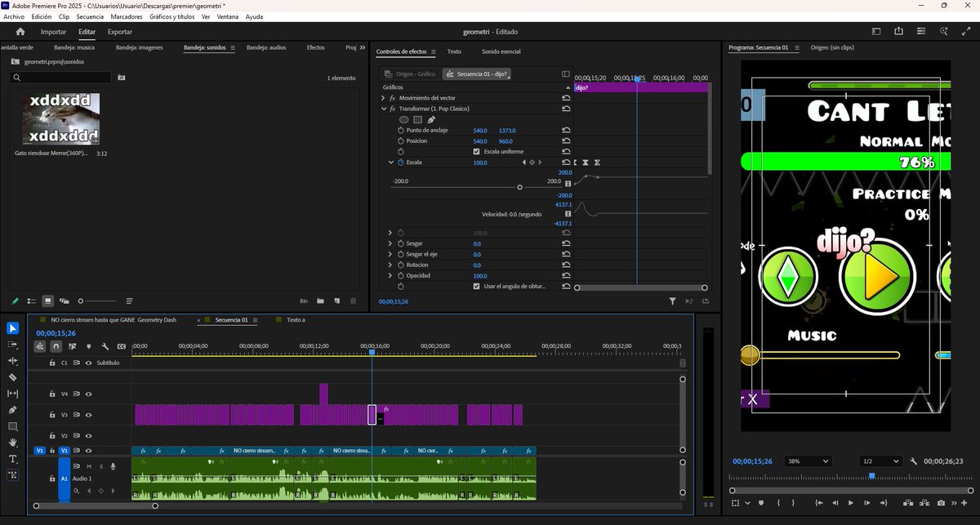The width and height of the screenshot is (980, 525).
Task: Click the bin thumbnail zoom slider
Action: pyautogui.click(x=80, y=301)
